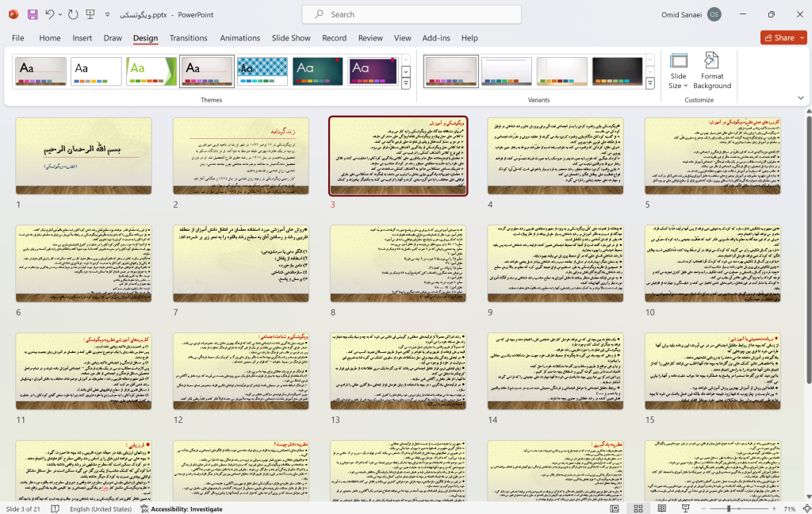The image size is (812, 514).
Task: Click the PowerPoint app logo
Action: (13, 14)
